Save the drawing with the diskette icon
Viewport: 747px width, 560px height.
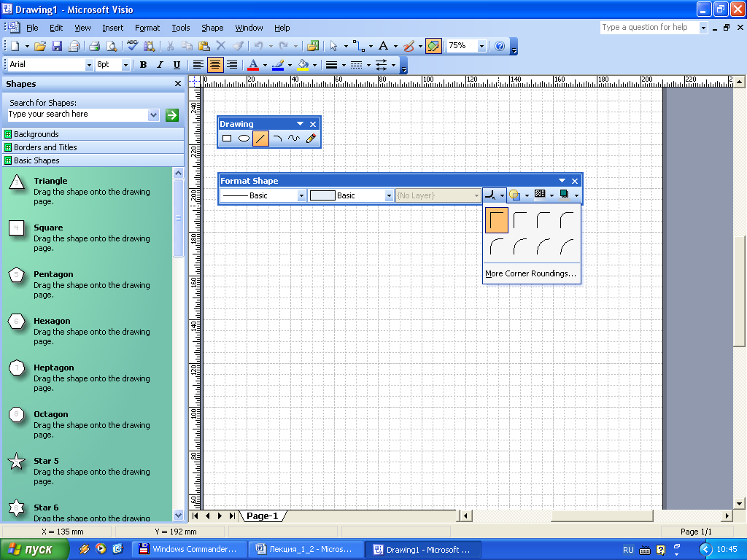point(57,46)
